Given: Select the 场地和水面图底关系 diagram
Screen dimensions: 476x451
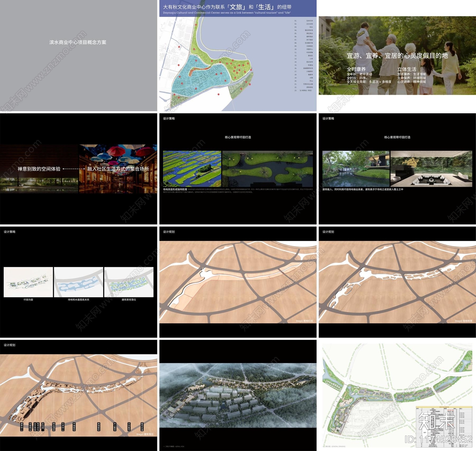Looking at the screenshot, I should click(x=79, y=282).
